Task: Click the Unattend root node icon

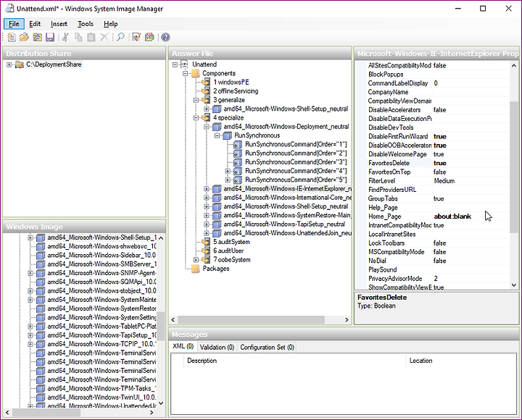Action: pyautogui.click(x=184, y=64)
